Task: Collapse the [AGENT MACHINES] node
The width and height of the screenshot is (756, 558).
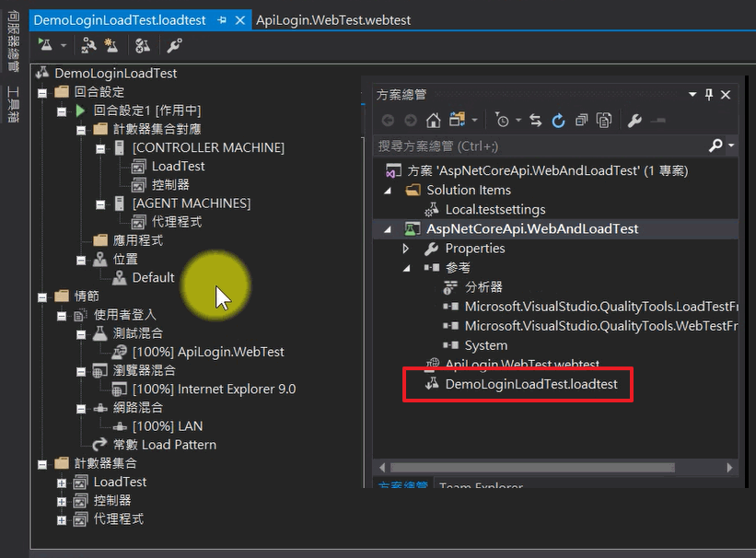Action: tap(100, 204)
